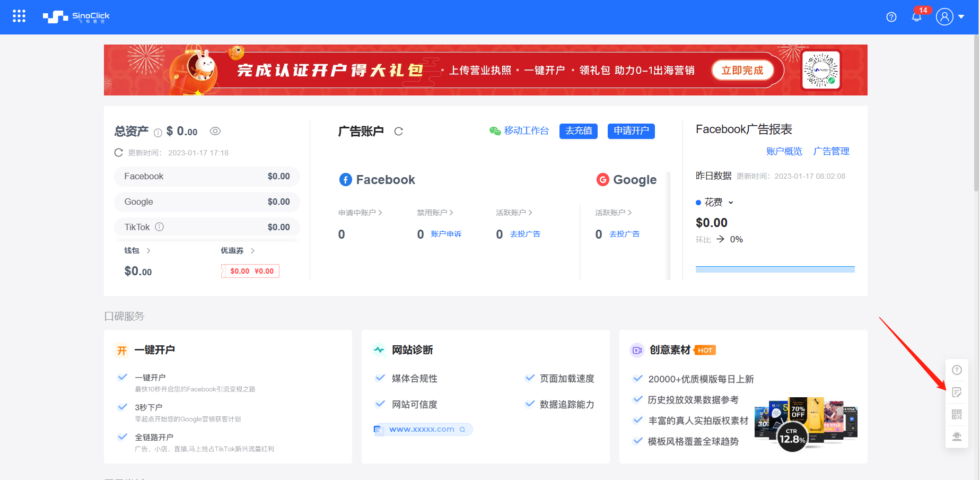Open floating sidebar customer service icon
This screenshot has height=480, width=980.
click(957, 437)
